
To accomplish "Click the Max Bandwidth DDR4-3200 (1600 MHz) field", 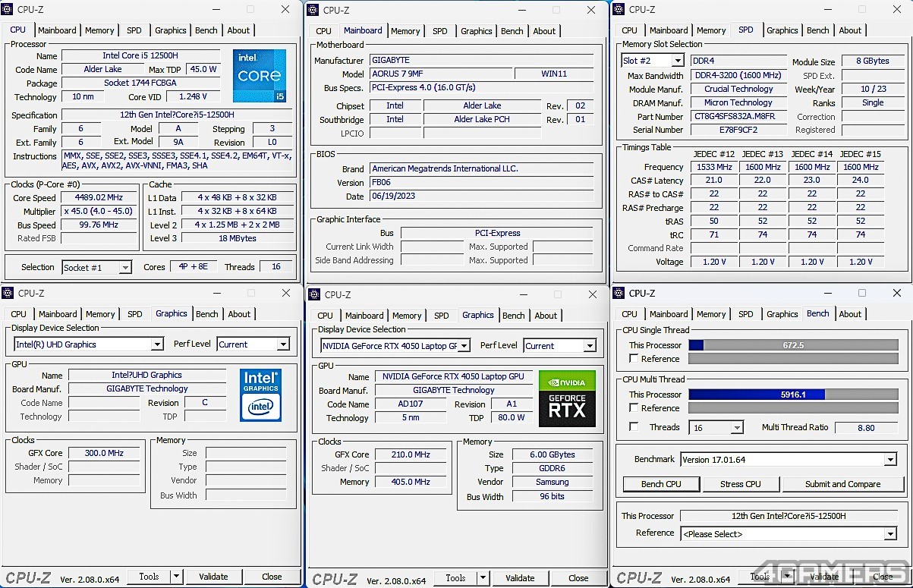I will pyautogui.click(x=738, y=76).
